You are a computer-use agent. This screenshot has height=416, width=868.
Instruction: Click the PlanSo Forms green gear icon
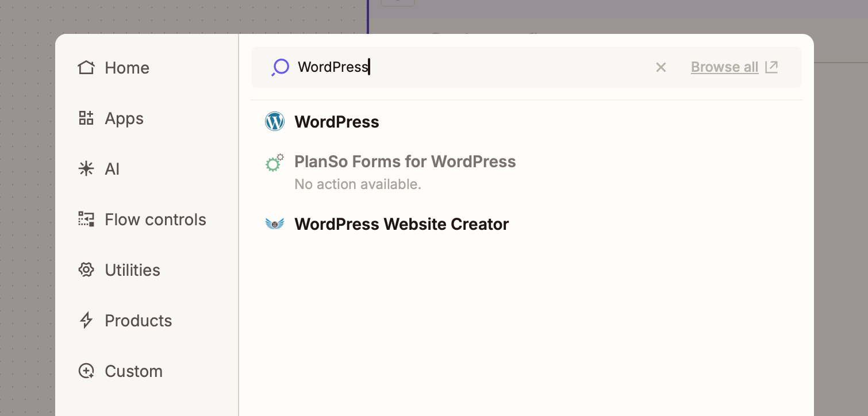coord(275,163)
